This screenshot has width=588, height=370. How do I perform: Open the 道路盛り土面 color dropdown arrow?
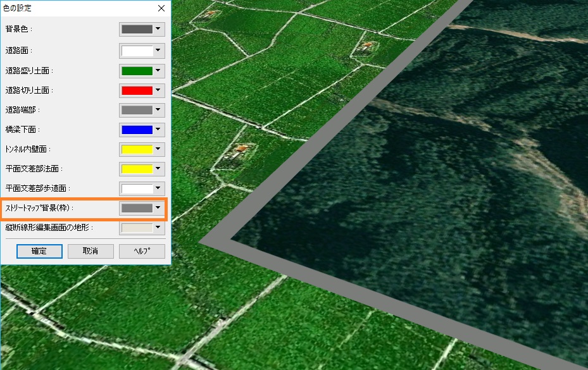158,70
